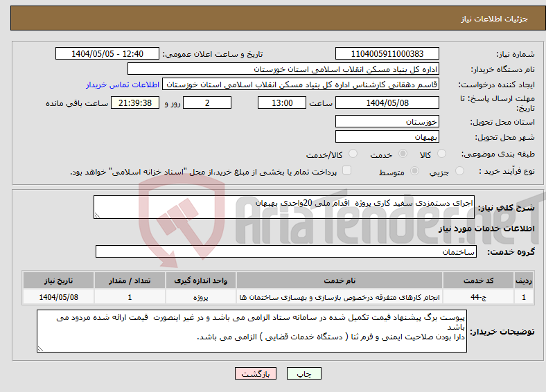Click the delivery city field بهبهان
Screen dimensions: 546x392
click(387, 136)
